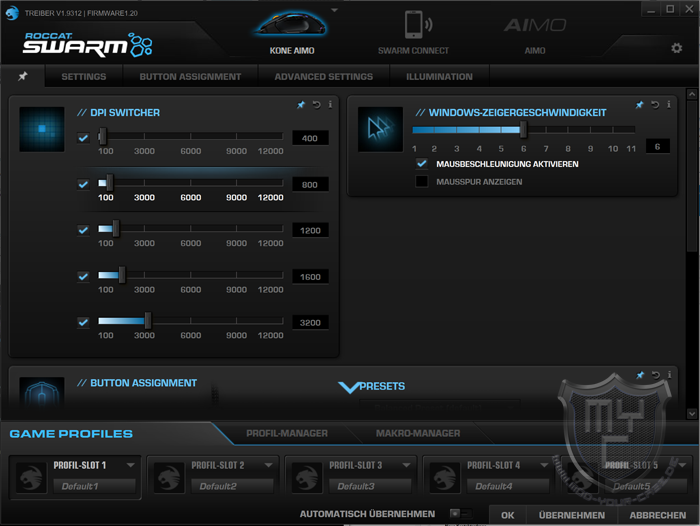Expand Profil-Slot 3 dropdown arrow
700x526 pixels.
(406, 465)
